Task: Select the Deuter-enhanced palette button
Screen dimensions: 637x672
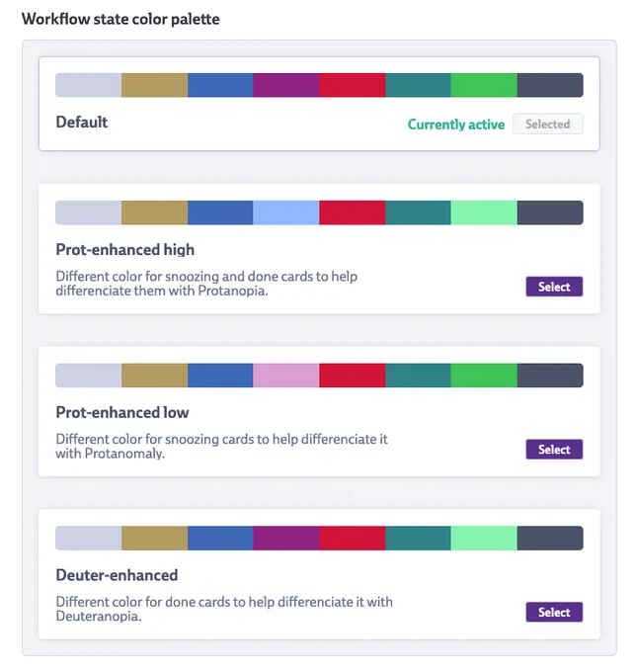Action: (554, 612)
